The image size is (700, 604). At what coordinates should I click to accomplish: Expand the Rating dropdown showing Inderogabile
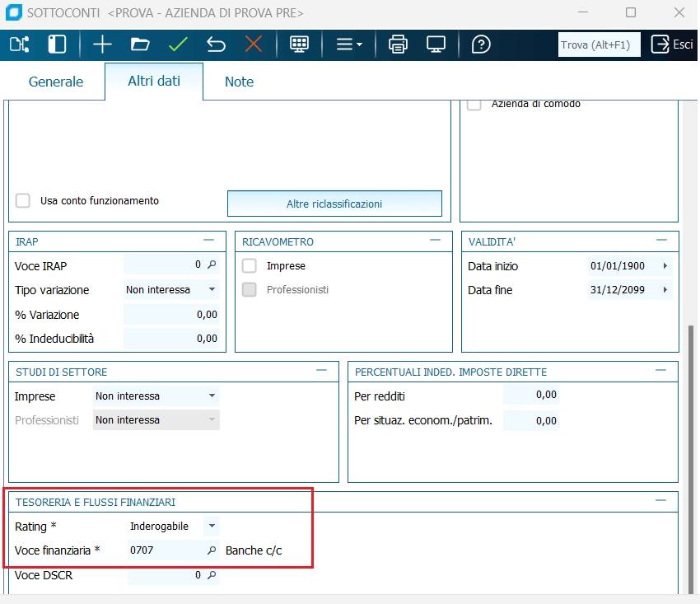pos(212,526)
